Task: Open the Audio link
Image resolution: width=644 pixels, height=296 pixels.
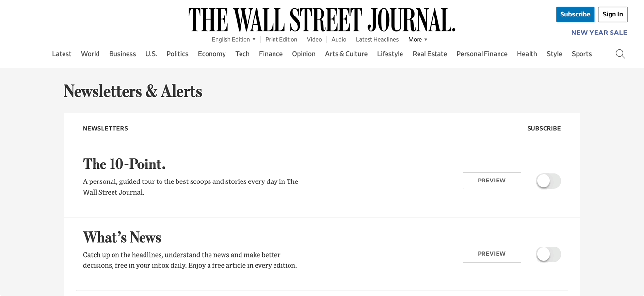Action: (339, 40)
